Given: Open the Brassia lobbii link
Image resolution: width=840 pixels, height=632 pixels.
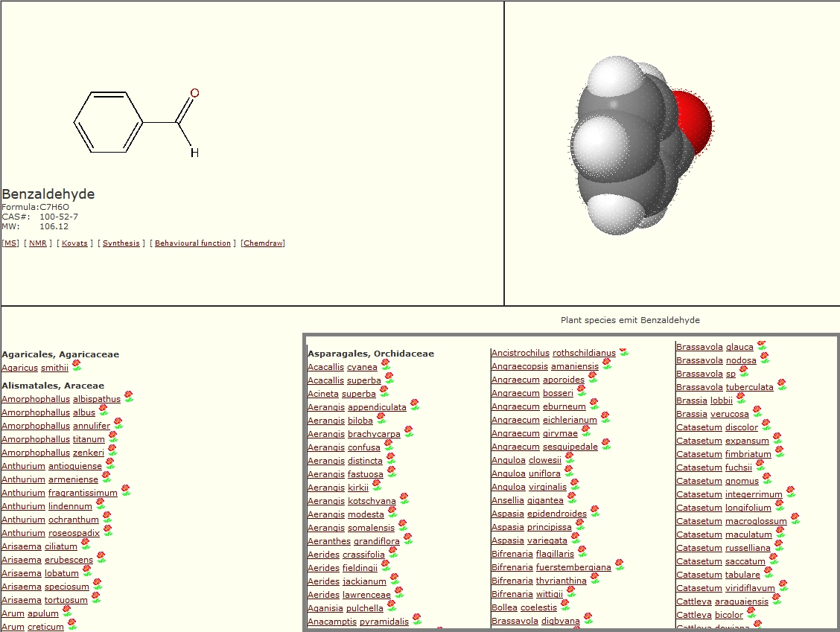Looking at the screenshot, I should click(x=704, y=400).
